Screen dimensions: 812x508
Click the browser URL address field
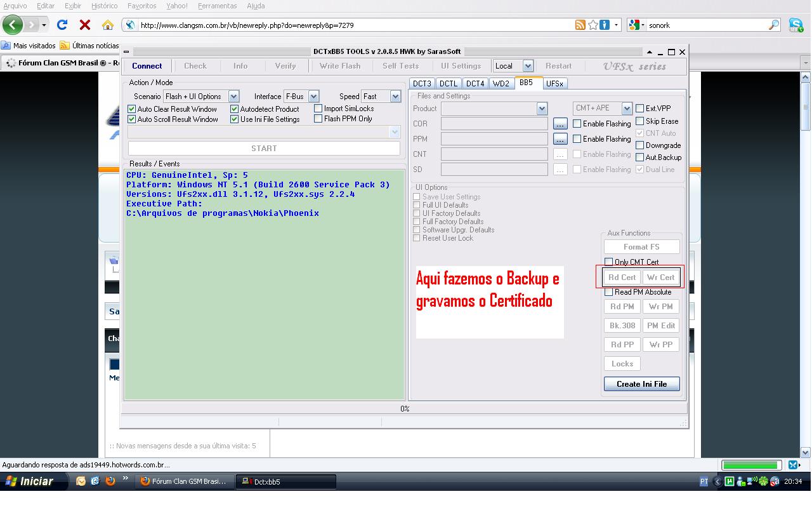pos(355,25)
